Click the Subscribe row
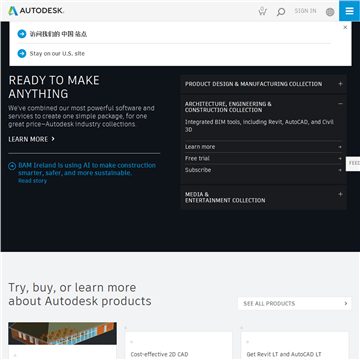 tap(263, 170)
